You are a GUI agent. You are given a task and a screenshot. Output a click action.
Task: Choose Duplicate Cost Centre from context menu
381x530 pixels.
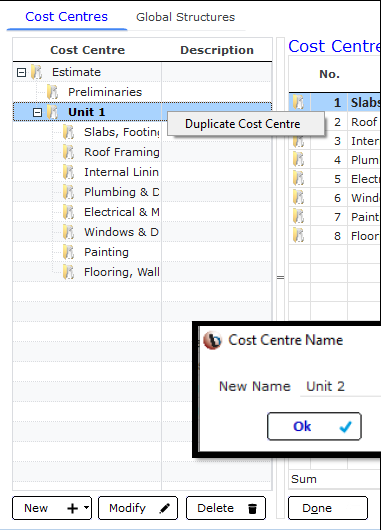(x=246, y=124)
